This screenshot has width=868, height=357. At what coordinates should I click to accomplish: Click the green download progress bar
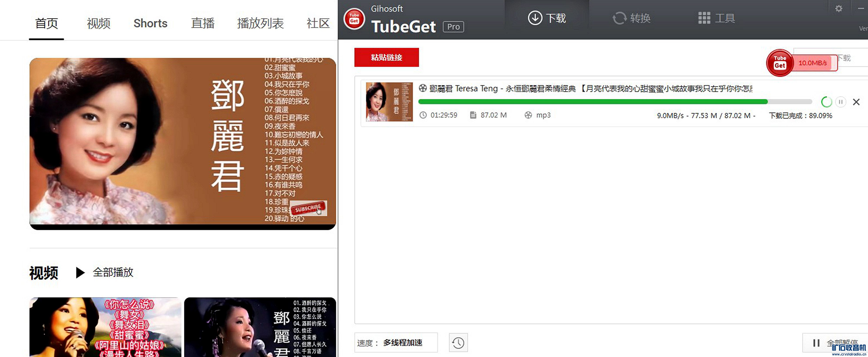593,101
